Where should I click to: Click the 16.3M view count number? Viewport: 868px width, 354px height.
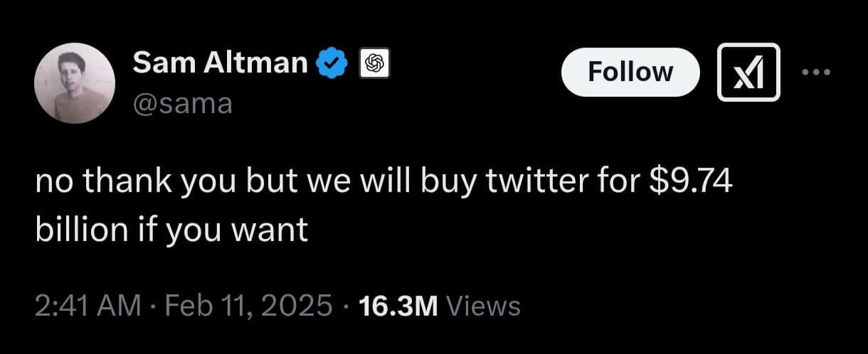click(x=398, y=306)
